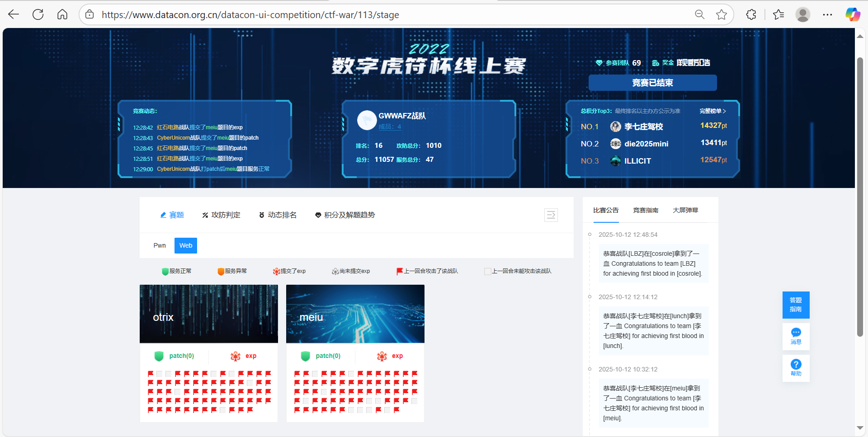
Task: Switch to the 竞赛指南 tab
Action: (x=646, y=210)
